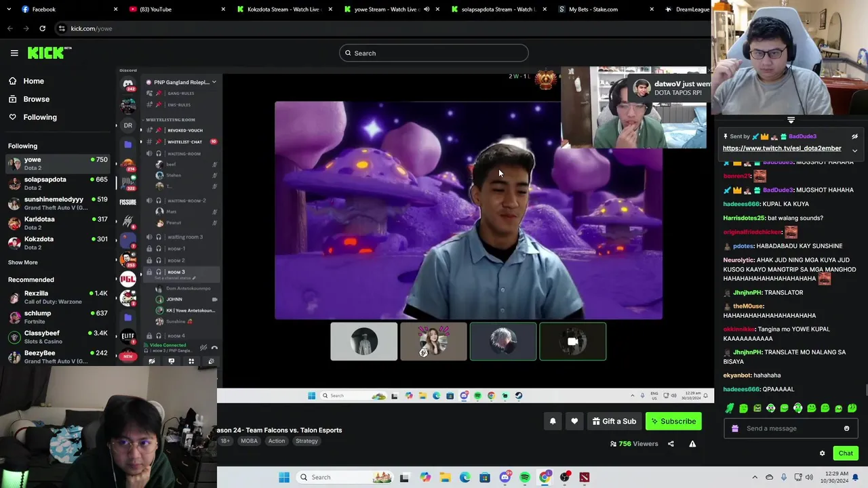Screen dimensions: 868x488
Task: Click the MOBA category tag
Action: (x=249, y=441)
